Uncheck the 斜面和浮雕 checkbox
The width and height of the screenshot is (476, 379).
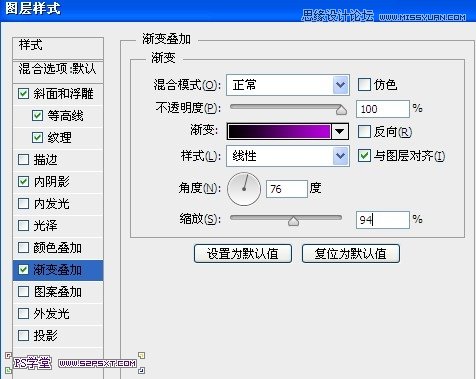23,94
